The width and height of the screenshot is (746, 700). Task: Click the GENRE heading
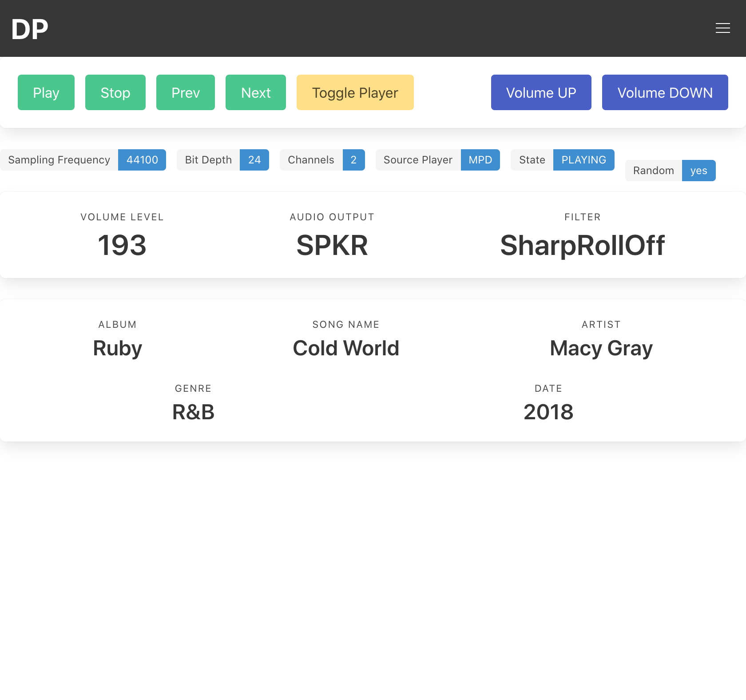coord(193,389)
